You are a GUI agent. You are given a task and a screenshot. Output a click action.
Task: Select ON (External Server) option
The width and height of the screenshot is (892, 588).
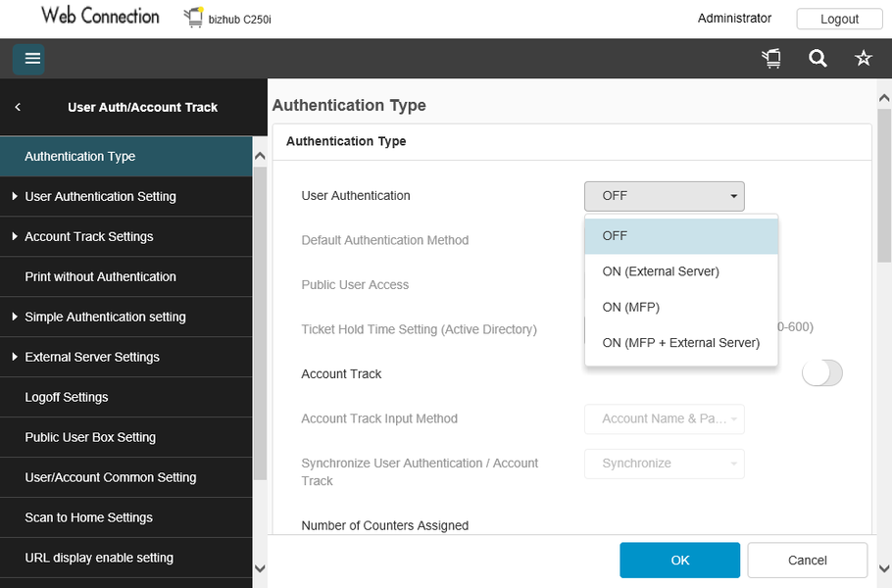point(661,271)
